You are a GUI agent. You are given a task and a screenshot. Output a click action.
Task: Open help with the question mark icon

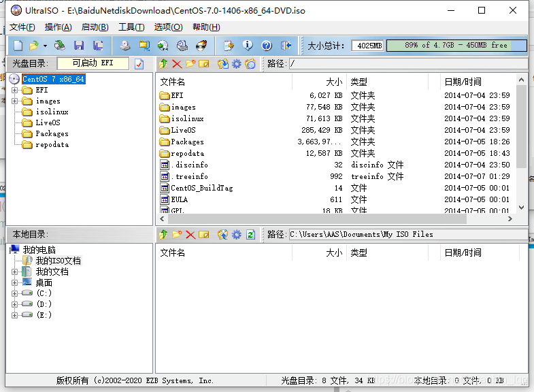(267, 46)
